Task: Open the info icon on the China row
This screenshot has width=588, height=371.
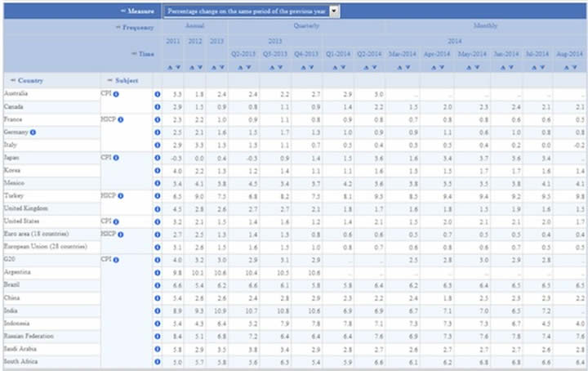Action: pyautogui.click(x=158, y=298)
